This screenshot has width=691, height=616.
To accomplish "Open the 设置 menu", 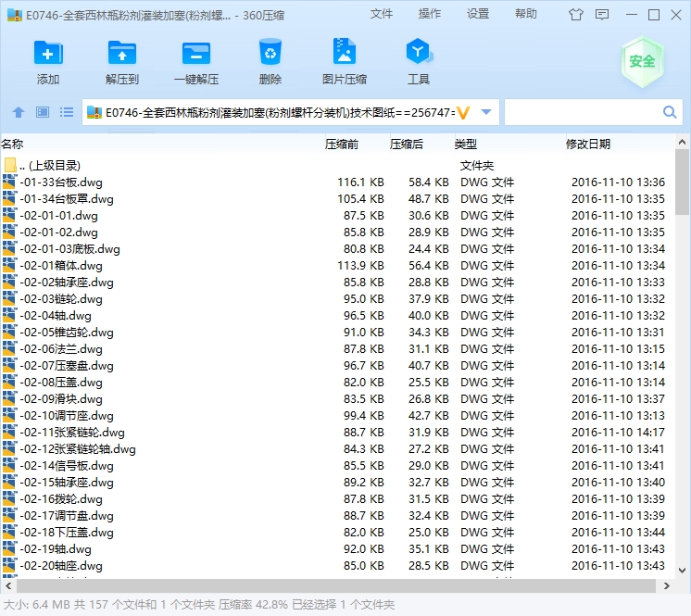I will point(478,14).
